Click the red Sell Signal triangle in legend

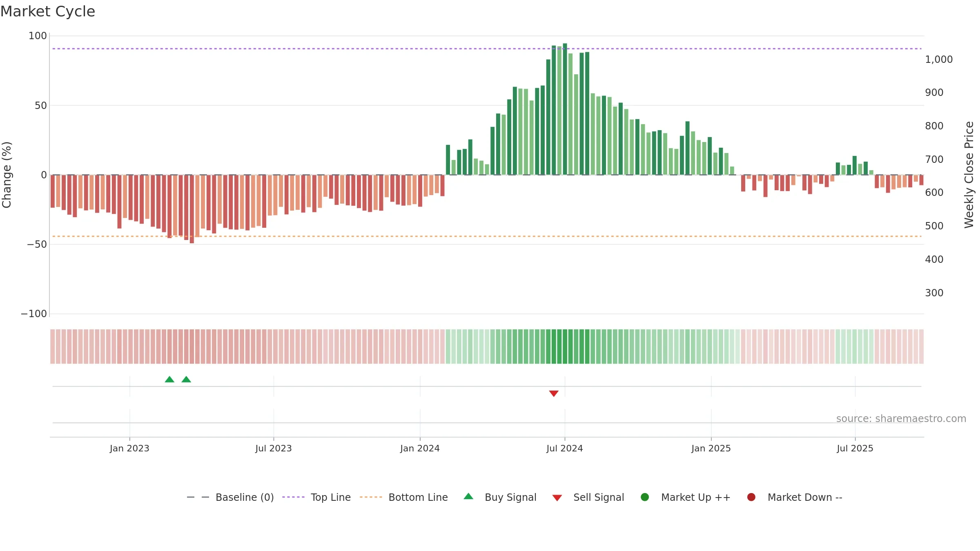pyautogui.click(x=557, y=498)
